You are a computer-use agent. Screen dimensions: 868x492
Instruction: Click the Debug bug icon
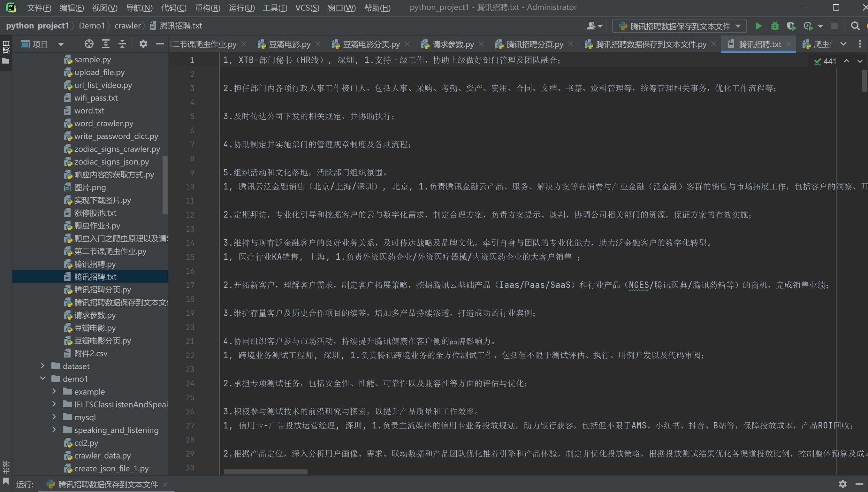pyautogui.click(x=775, y=26)
